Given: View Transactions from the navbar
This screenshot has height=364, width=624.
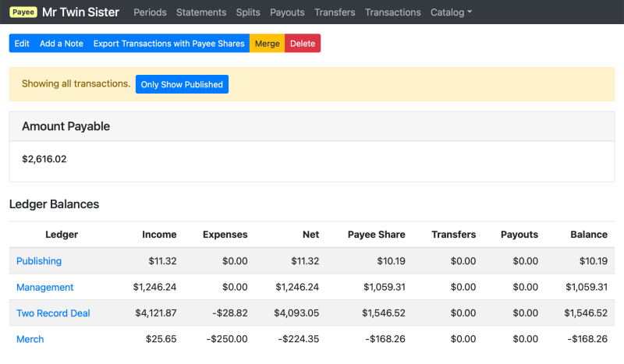Looking at the screenshot, I should tap(392, 12).
